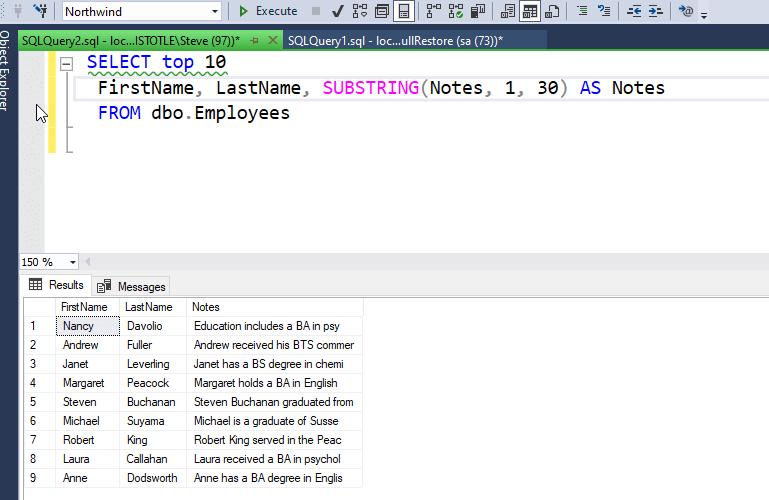Close the SQLQuery2.sql tab
The width and height of the screenshot is (769, 500).
point(272,41)
